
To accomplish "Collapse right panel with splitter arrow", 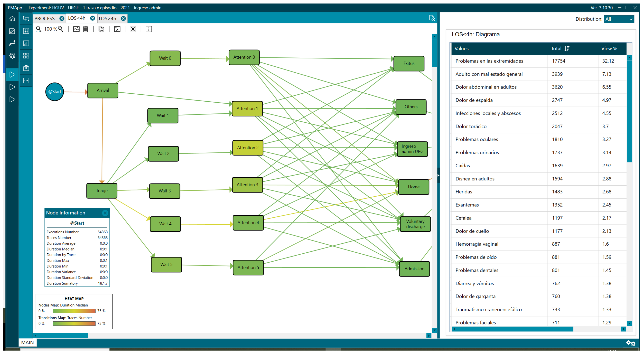I will [x=438, y=175].
